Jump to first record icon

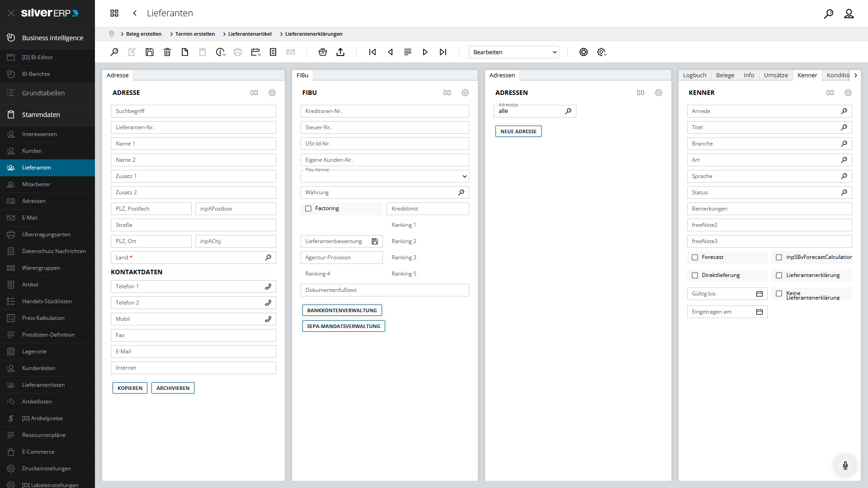coord(373,52)
